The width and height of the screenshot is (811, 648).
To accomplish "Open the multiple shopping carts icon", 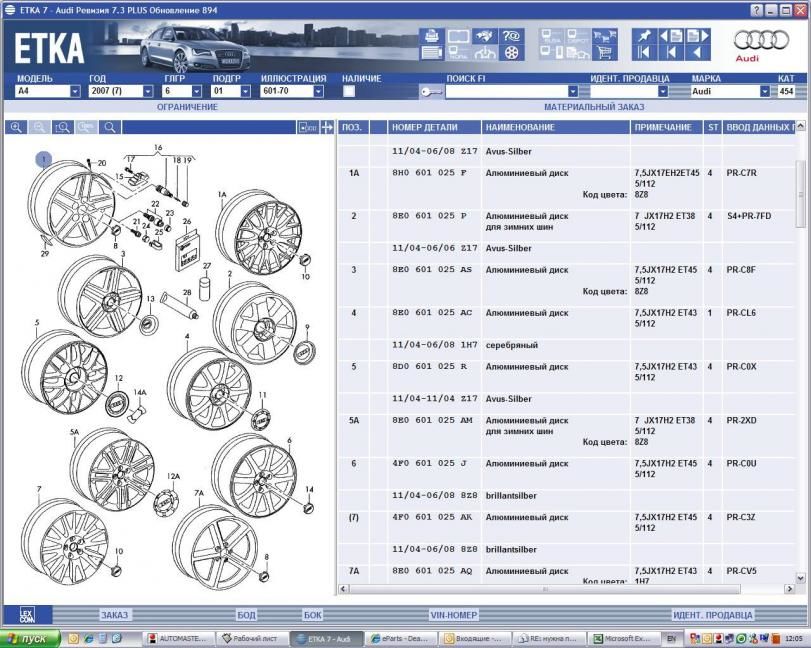I will (x=605, y=36).
